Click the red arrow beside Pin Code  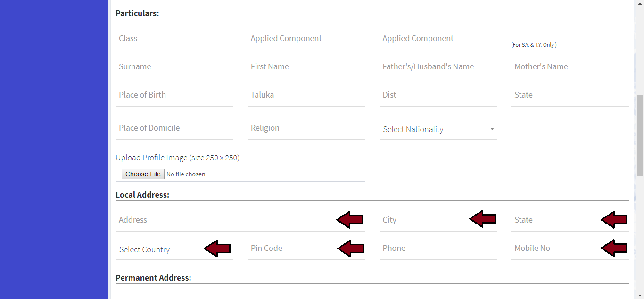(351, 249)
